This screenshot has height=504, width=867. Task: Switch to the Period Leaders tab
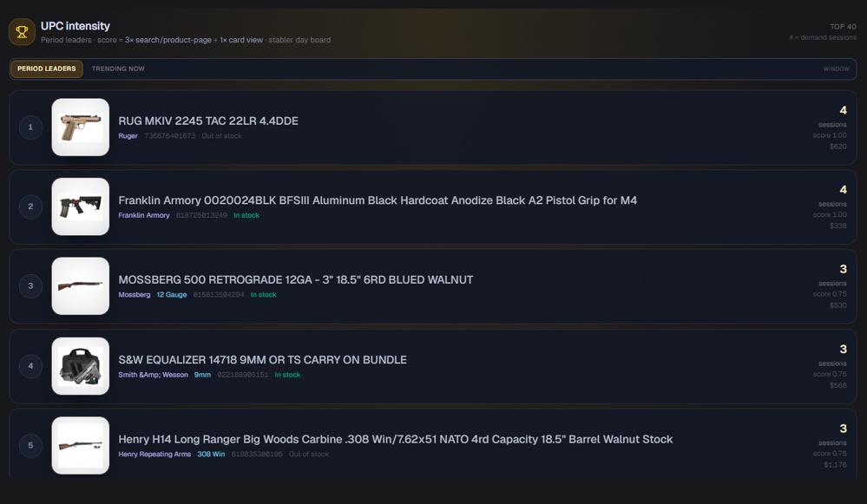coord(47,69)
